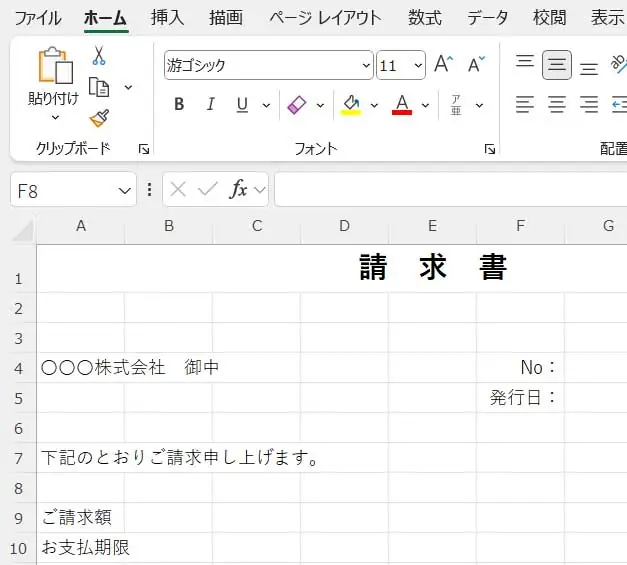Select cell A4 containing ○○○株式会社 御中

(x=81, y=368)
